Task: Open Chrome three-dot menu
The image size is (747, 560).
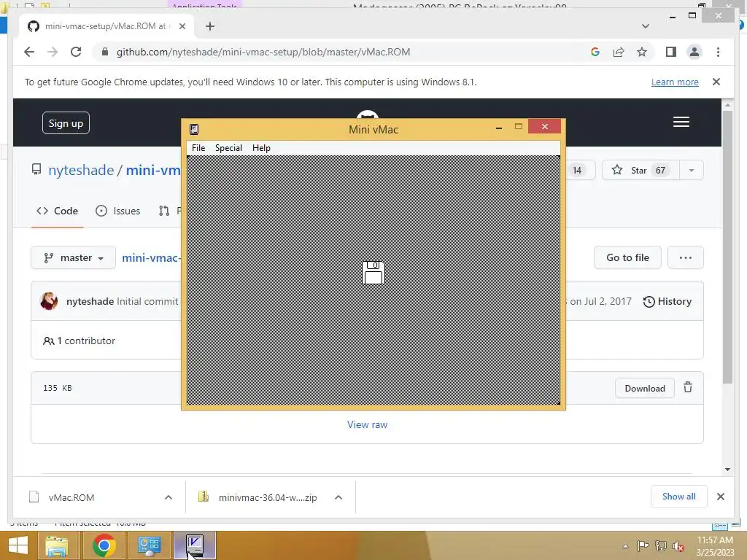Action: pyautogui.click(x=718, y=52)
